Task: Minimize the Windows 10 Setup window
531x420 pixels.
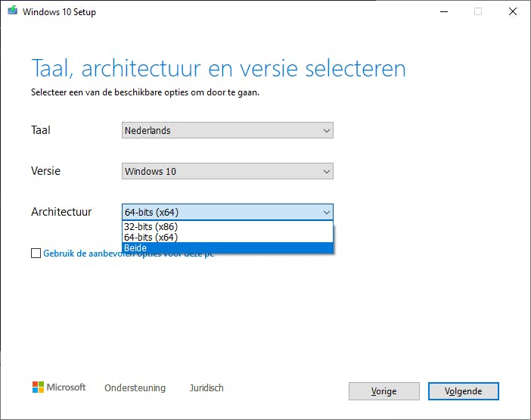Action: 442,12
